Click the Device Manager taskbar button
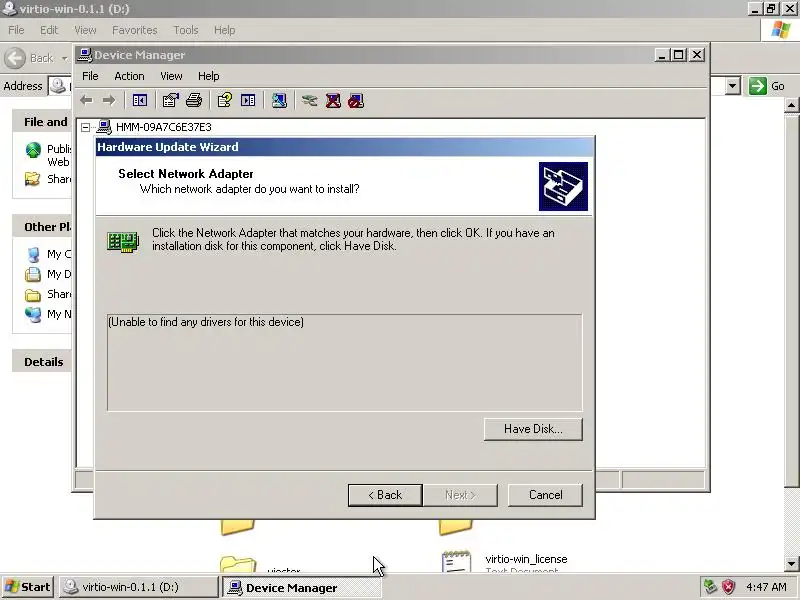Viewport: 800px width, 600px height. (x=302, y=587)
